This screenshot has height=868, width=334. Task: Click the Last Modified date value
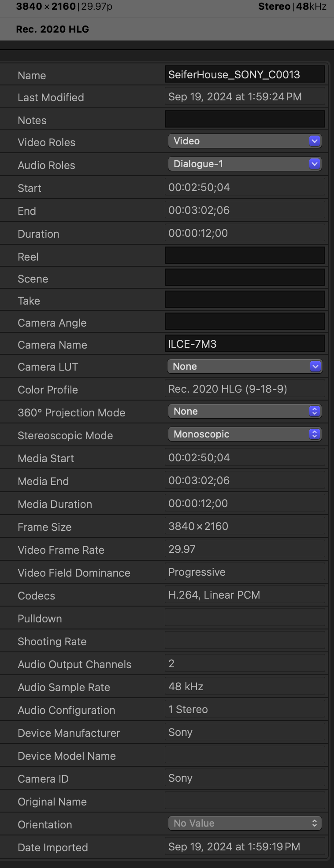(x=245, y=97)
